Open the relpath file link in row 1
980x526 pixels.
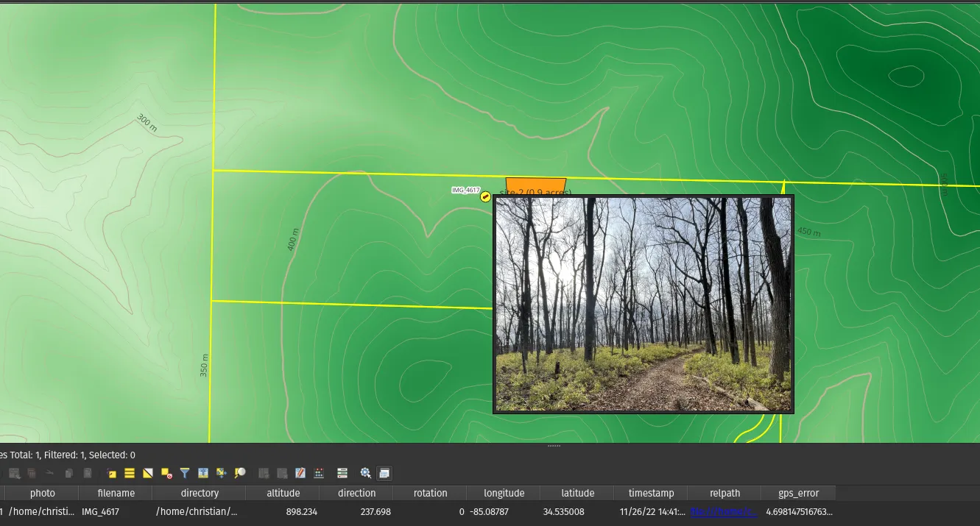(723, 511)
